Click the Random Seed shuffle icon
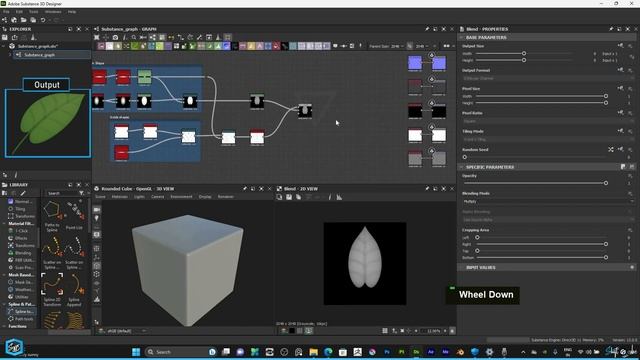Viewport: 640px width, 360px height. 611,150
